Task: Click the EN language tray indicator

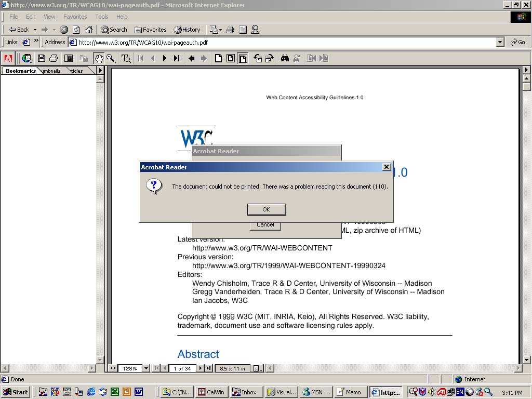Action: [x=460, y=392]
